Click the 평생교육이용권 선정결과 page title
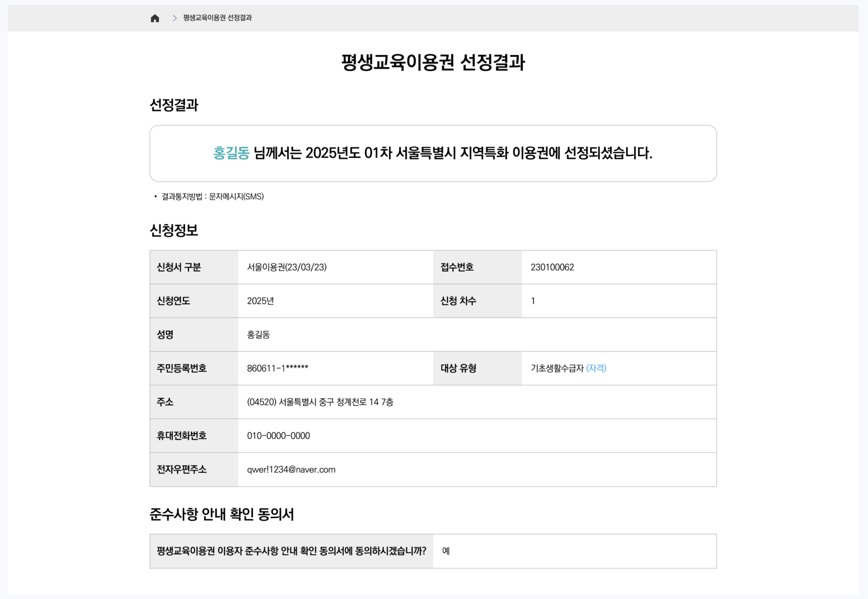This screenshot has width=868, height=599. [433, 62]
